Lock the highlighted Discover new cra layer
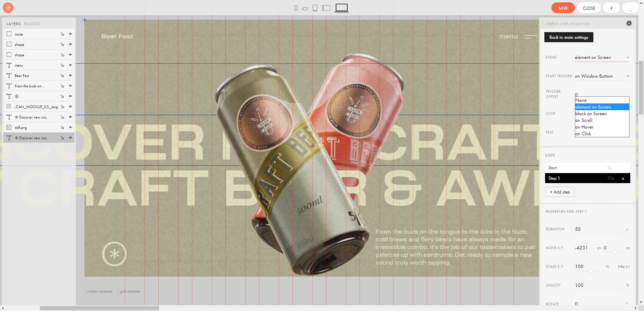Image resolution: width=644 pixels, height=311 pixels. [62, 137]
